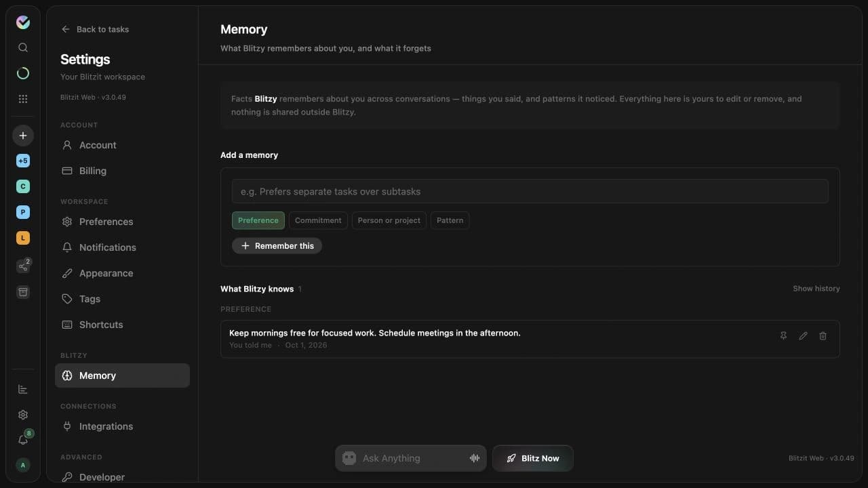Click the "Keep mornings free" memory text
Viewport: 868px width, 488px height.
375,333
